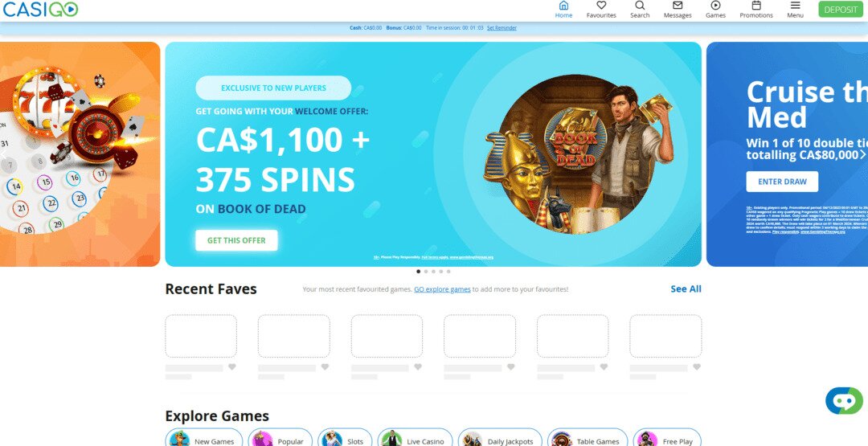Advance carousel with right chevron arrow
This screenshot has width=868, height=446.
(x=862, y=154)
